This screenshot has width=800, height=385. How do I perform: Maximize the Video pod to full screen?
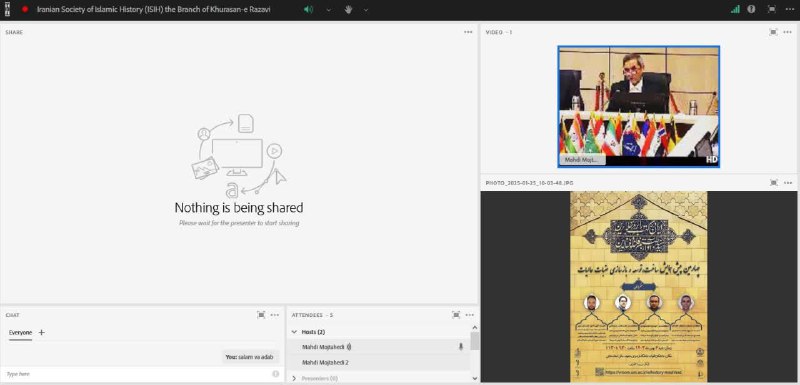(x=773, y=32)
